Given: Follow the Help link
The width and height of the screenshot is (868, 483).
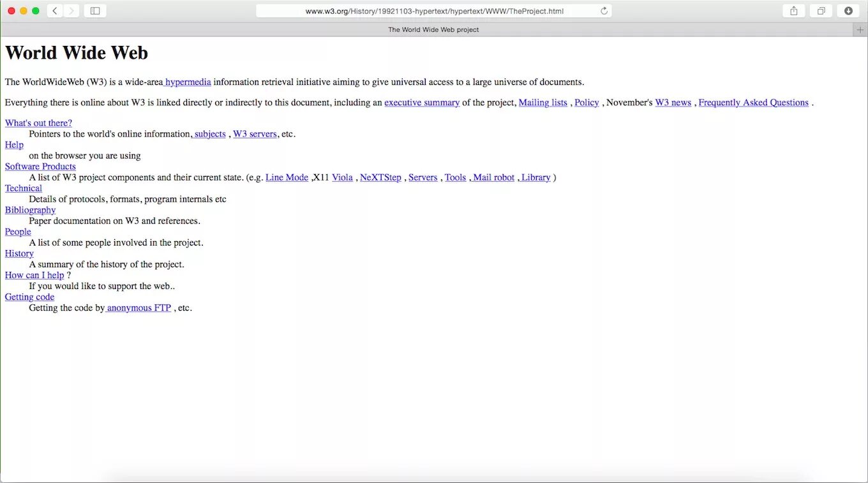Looking at the screenshot, I should point(14,144).
